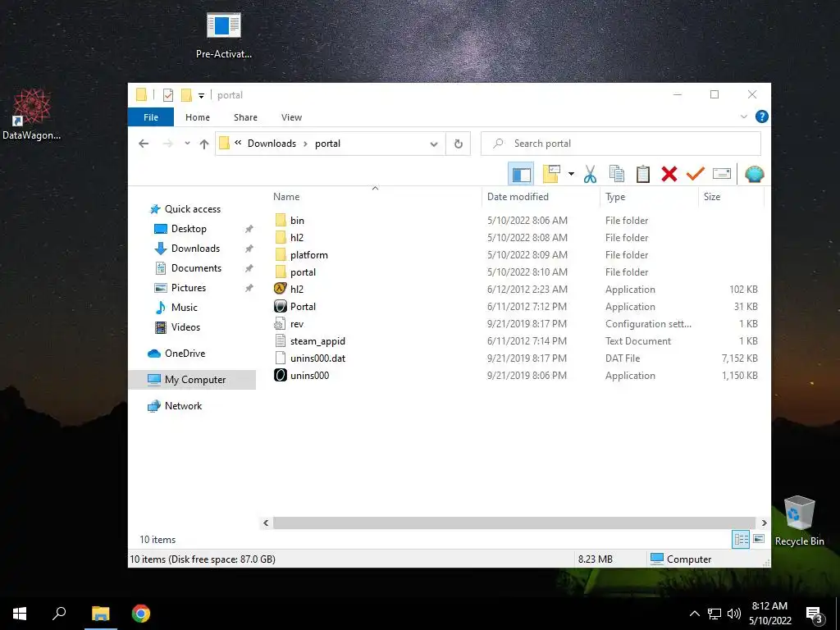Image resolution: width=840 pixels, height=630 pixels.
Task: Click the Cut scissors icon
Action: (590, 174)
